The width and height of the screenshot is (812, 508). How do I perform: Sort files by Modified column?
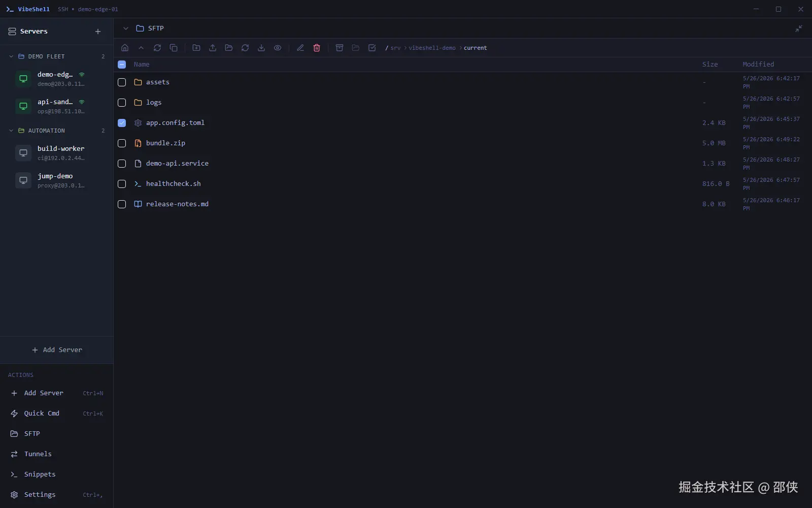[x=758, y=65]
